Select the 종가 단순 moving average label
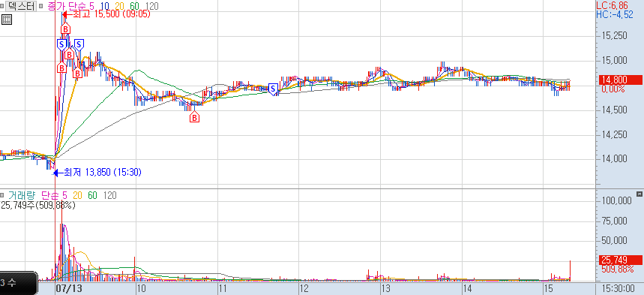This screenshot has width=644, height=295. pos(66,6)
